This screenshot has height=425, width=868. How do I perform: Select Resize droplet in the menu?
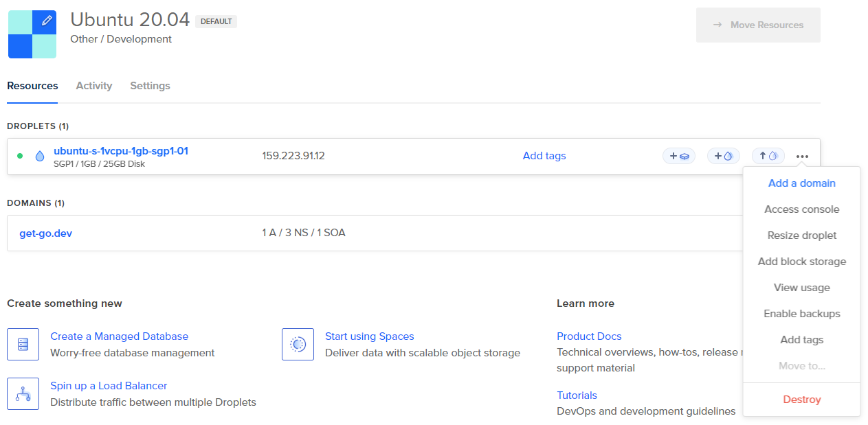[801, 236]
